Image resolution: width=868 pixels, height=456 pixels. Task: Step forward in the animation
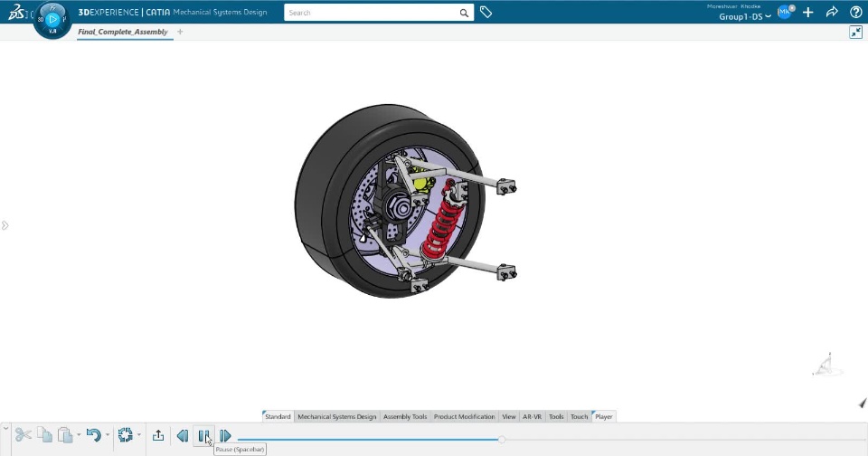click(225, 436)
